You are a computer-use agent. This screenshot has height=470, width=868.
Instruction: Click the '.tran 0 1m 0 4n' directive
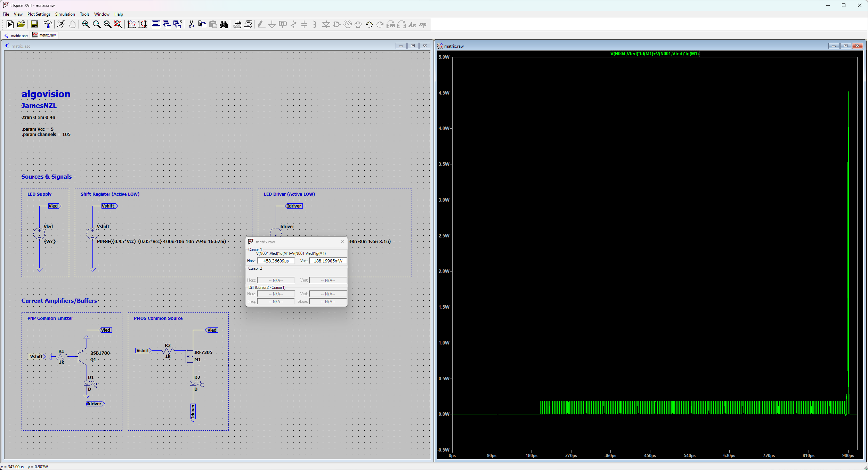click(x=38, y=117)
